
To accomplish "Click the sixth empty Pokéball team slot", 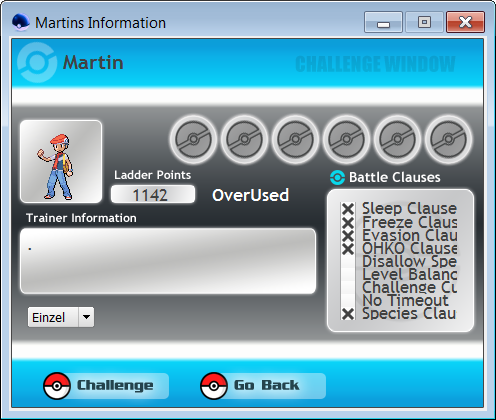I will click(x=448, y=139).
